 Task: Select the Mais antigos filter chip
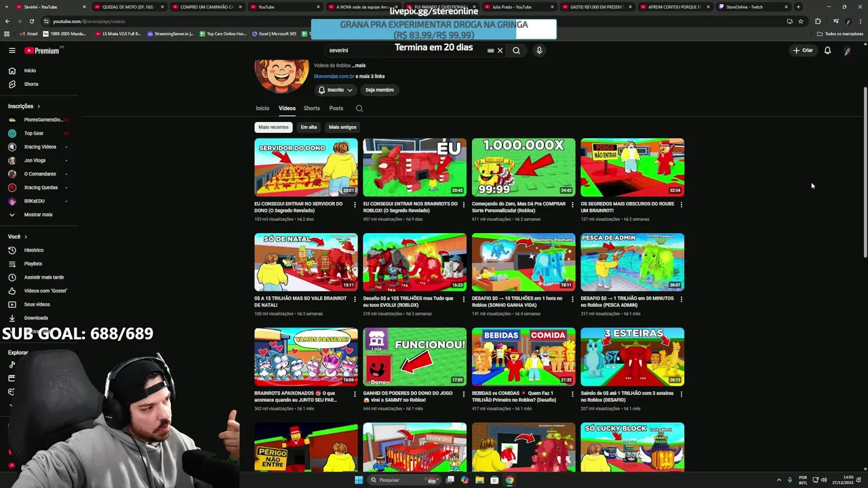[x=342, y=127]
